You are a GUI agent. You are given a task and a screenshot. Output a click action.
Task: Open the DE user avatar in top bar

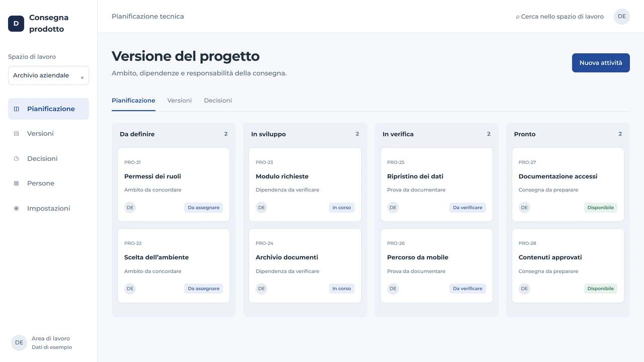[x=622, y=17]
